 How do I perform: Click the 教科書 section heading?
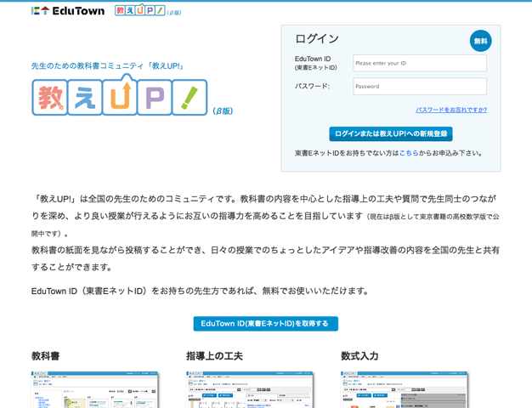coord(45,356)
